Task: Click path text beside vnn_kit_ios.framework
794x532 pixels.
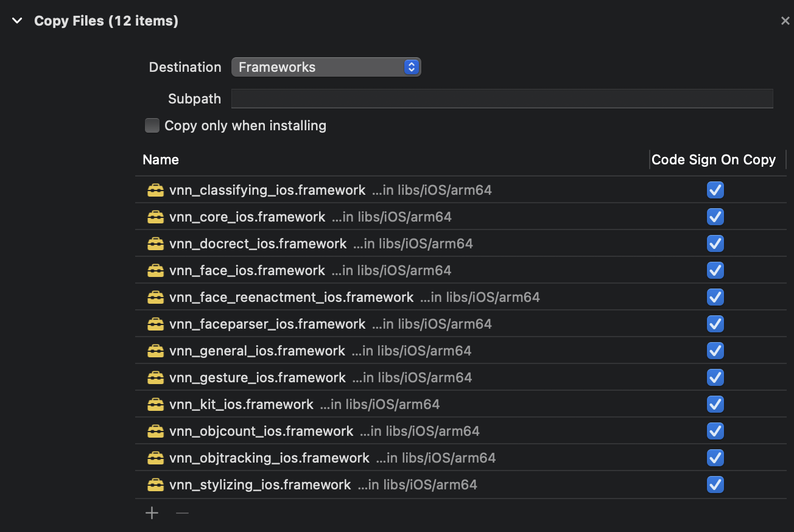Action: pyautogui.click(x=380, y=405)
